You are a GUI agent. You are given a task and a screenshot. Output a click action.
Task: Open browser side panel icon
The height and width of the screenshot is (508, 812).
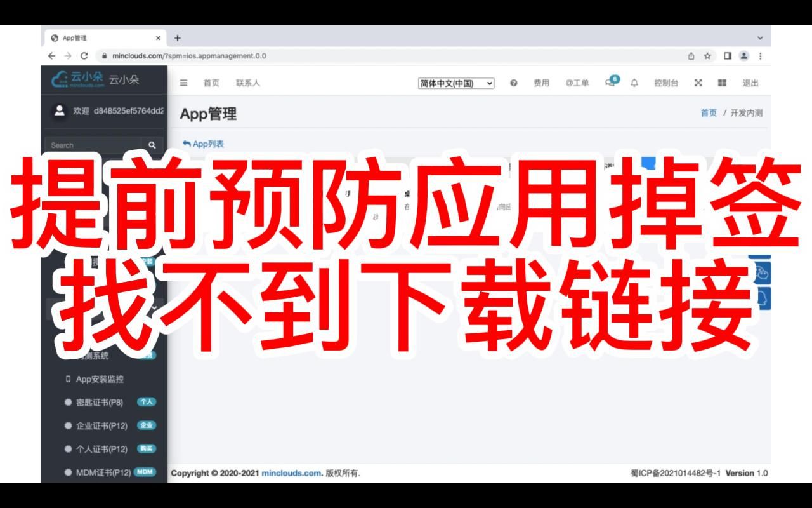pyautogui.click(x=728, y=56)
